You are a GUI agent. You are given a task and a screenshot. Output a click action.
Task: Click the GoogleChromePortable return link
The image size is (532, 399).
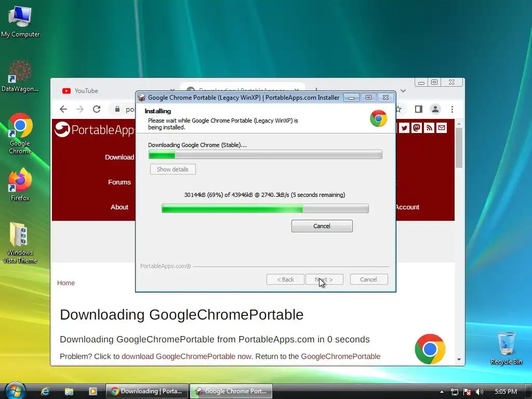click(x=341, y=356)
